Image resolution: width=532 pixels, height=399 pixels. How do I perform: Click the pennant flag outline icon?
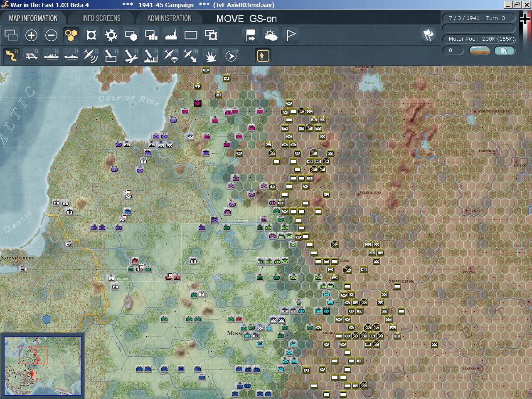coord(291,35)
